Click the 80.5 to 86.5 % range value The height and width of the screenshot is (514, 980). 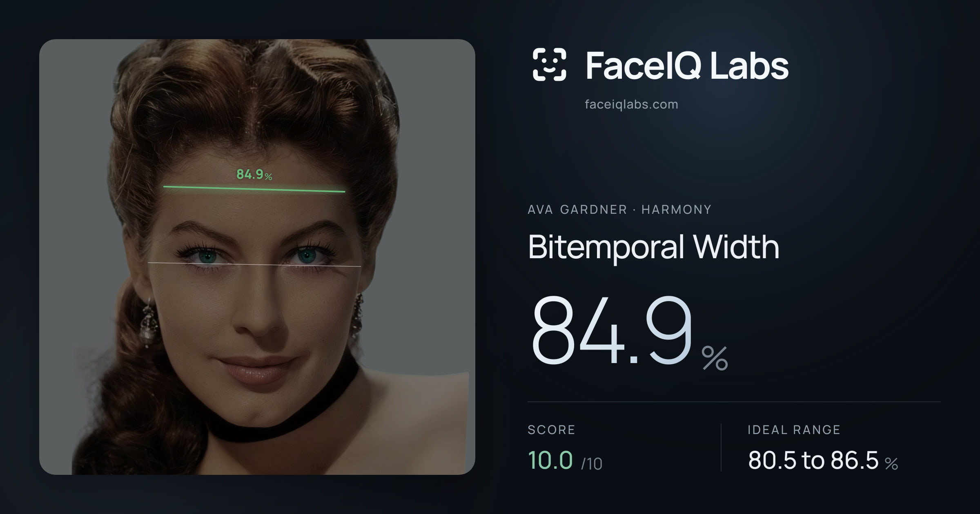pyautogui.click(x=823, y=460)
